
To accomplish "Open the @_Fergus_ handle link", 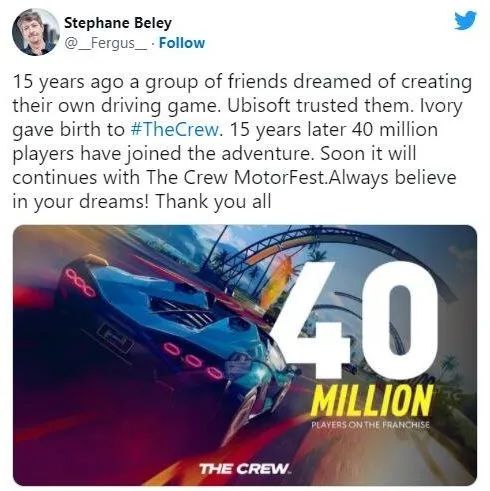I will (x=105, y=43).
